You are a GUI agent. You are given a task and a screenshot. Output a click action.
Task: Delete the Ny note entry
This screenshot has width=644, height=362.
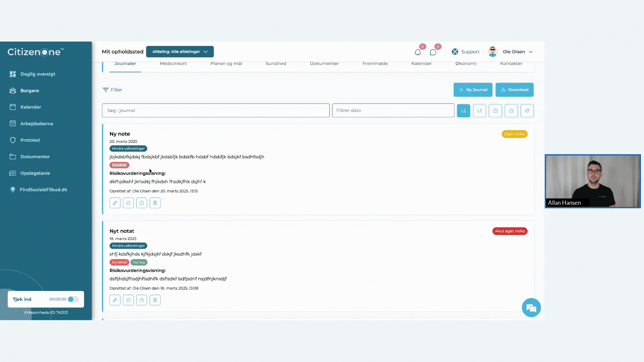pos(155,203)
